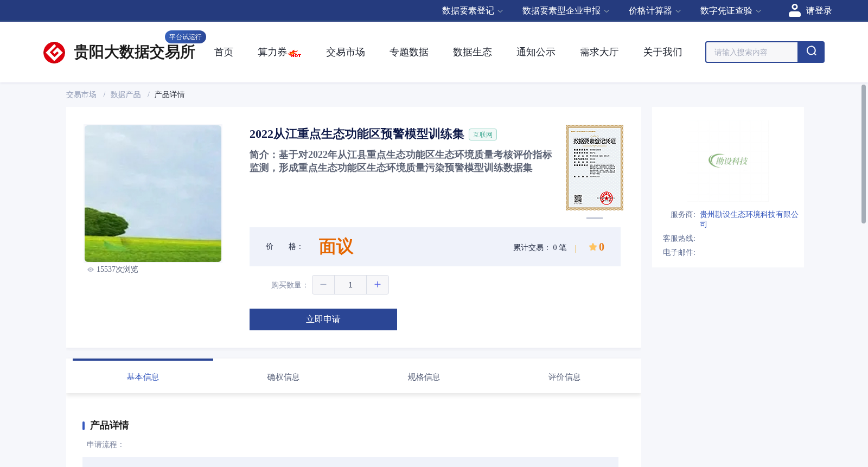Click the search magnifier button
The height and width of the screenshot is (467, 868).
tap(811, 52)
